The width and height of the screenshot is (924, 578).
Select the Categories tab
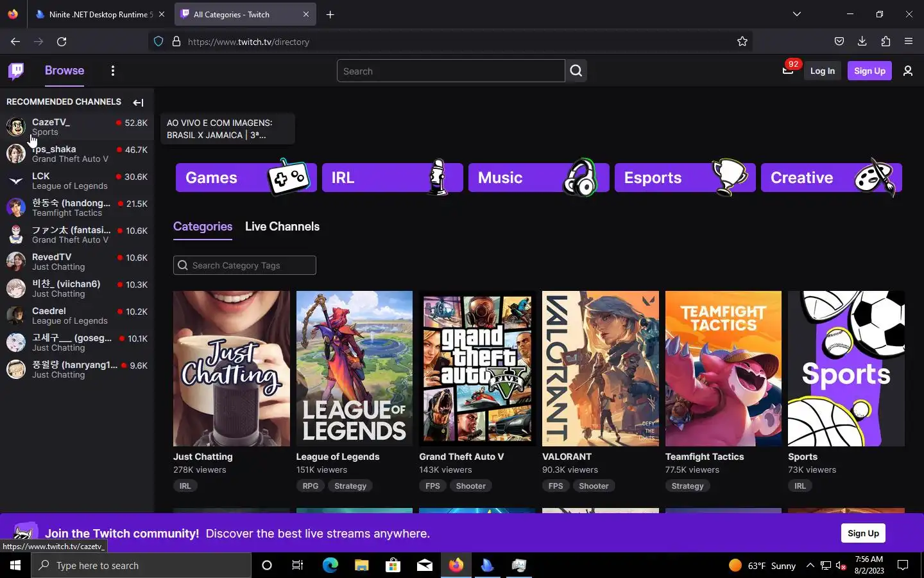click(x=203, y=227)
